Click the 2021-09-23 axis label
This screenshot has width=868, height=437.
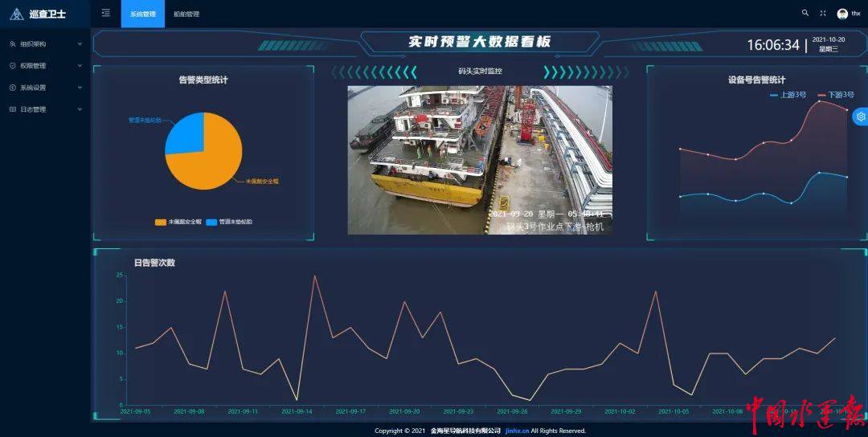458,411
